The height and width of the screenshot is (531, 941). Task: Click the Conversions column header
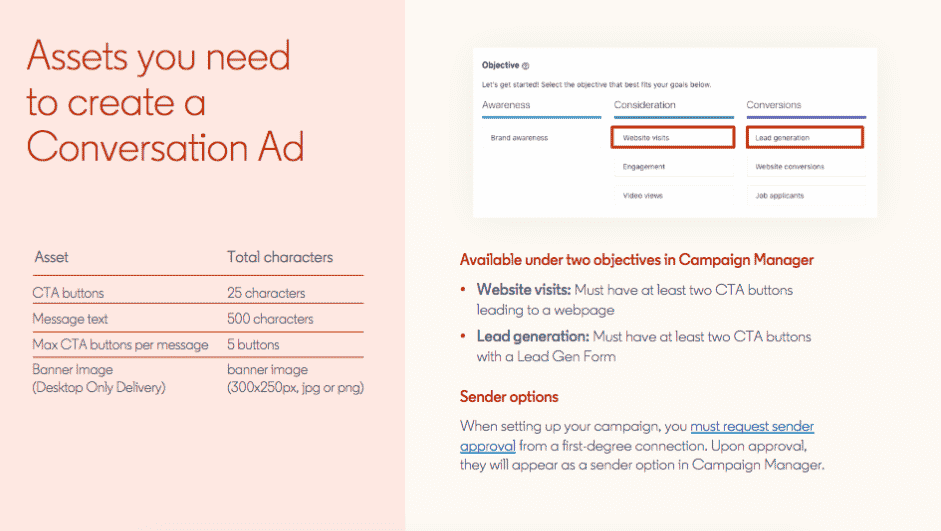point(774,104)
